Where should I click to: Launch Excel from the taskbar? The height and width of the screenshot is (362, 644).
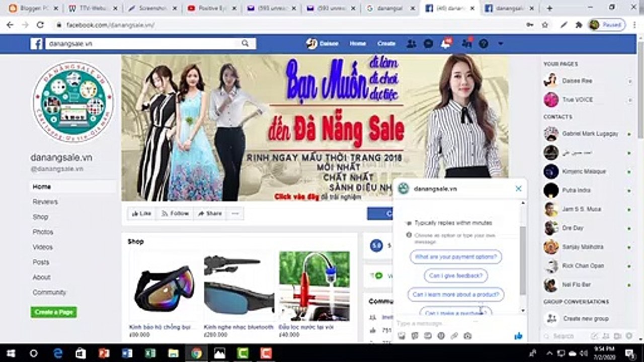pos(150,353)
